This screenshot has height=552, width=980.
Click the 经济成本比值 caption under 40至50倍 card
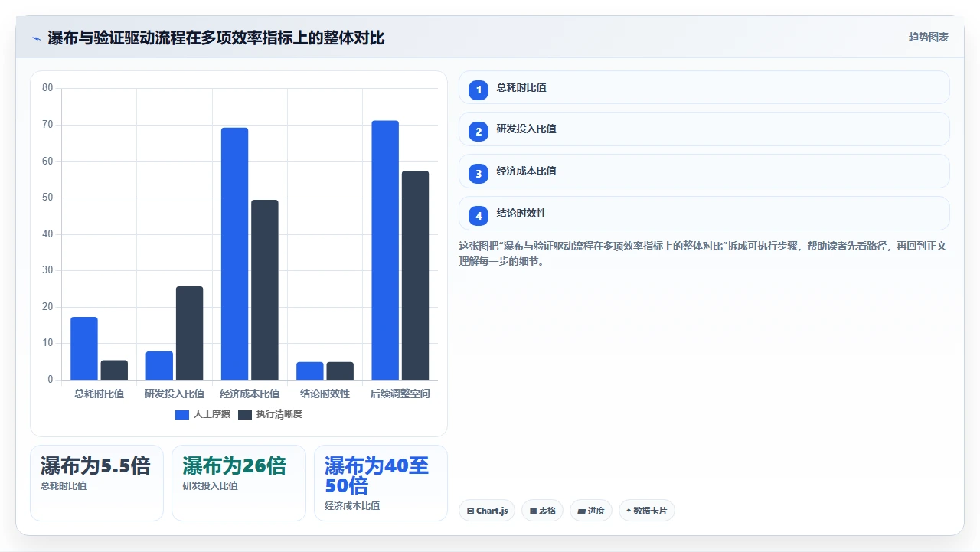pos(352,505)
